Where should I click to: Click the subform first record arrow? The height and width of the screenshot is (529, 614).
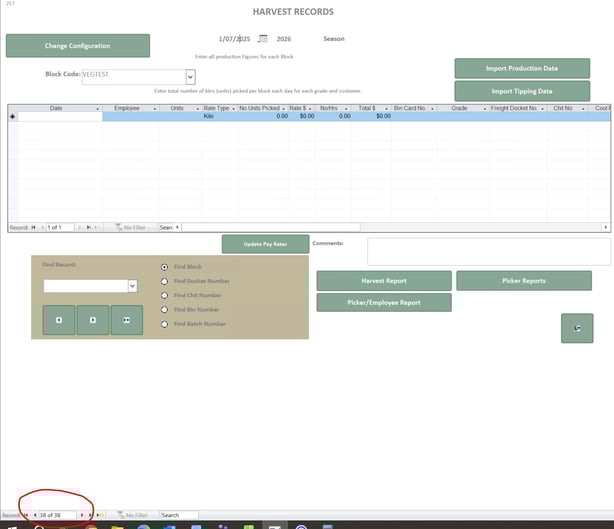click(34, 228)
